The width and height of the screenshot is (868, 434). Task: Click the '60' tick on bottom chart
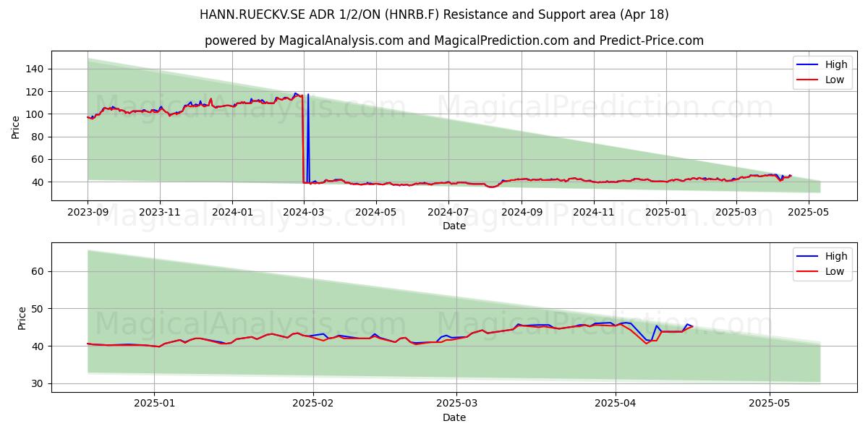pyautogui.click(x=38, y=271)
